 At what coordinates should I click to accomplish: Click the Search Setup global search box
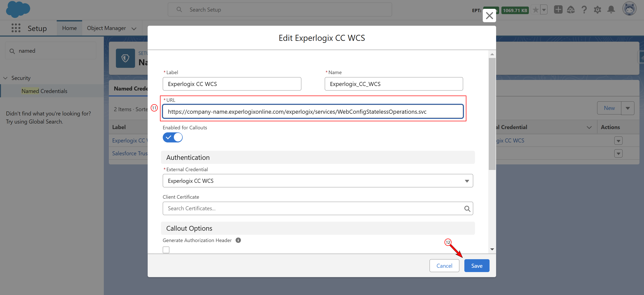[280, 10]
